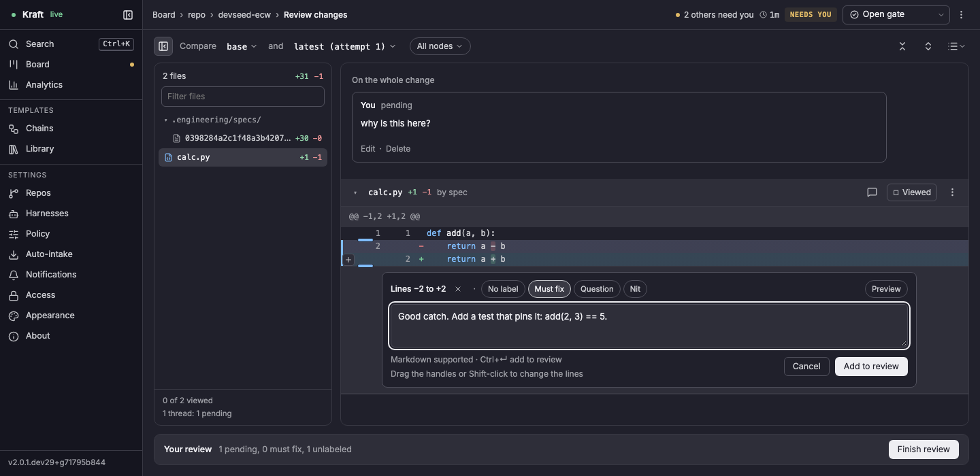Image resolution: width=980 pixels, height=476 pixels.
Task: Open the Auto-intake download icon
Action: (14, 254)
